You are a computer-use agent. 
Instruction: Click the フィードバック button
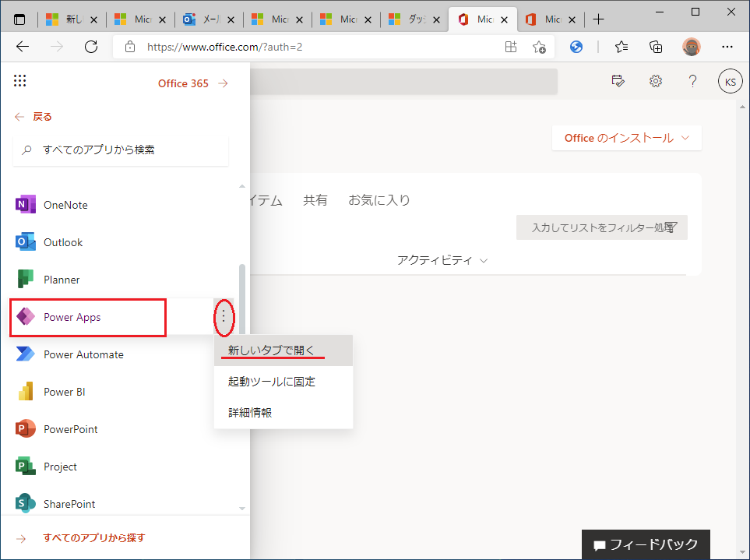coord(646,544)
